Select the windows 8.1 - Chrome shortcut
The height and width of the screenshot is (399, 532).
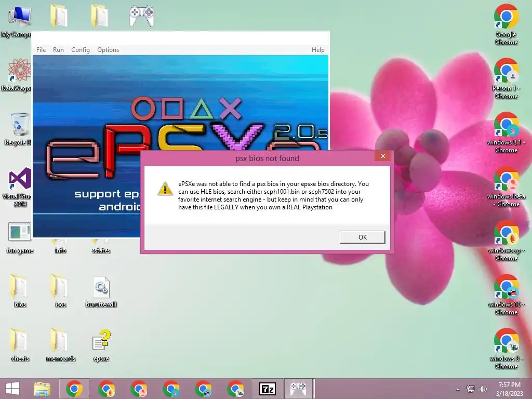pyautogui.click(x=506, y=132)
